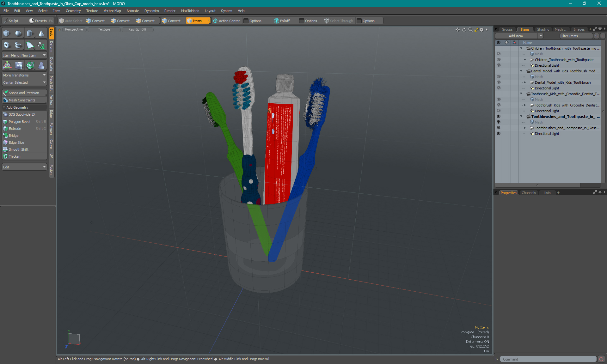The image size is (607, 364).
Task: Click the Action Center icon
Action: coord(215,21)
